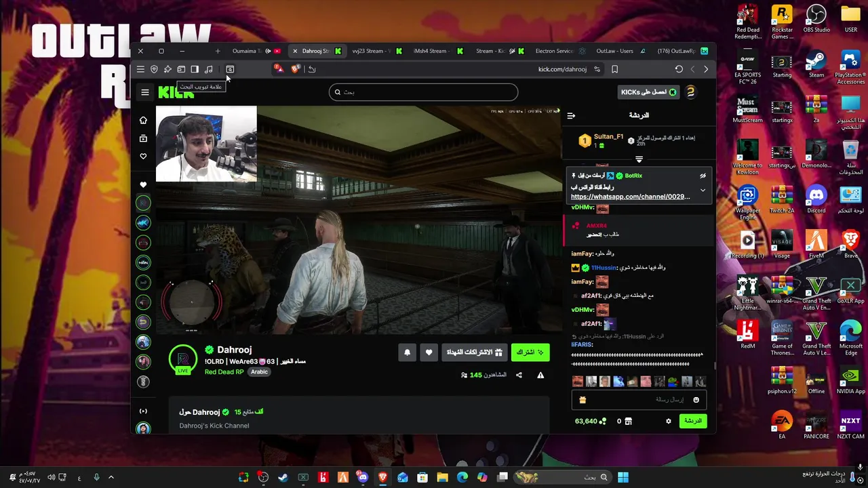The width and height of the screenshot is (868, 488).
Task: Switch to the vvj23 Stream tab
Action: tap(376, 51)
